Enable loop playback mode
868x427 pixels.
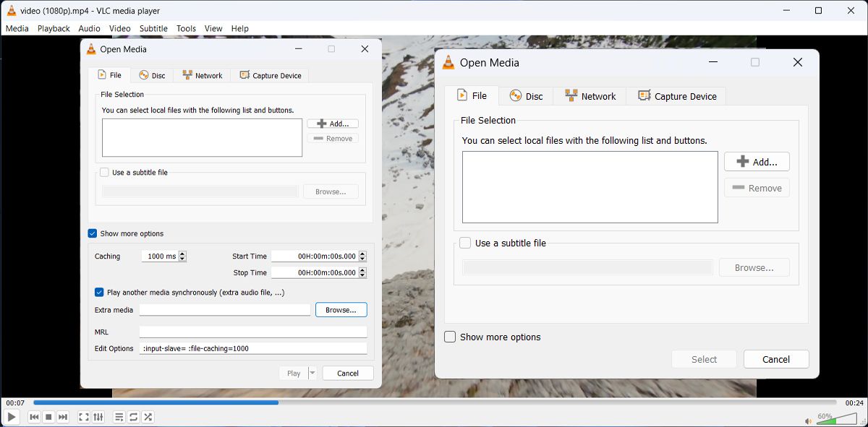133,417
